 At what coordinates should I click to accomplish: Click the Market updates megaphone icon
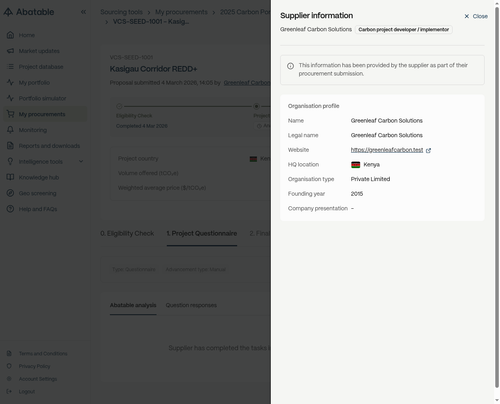[10, 51]
